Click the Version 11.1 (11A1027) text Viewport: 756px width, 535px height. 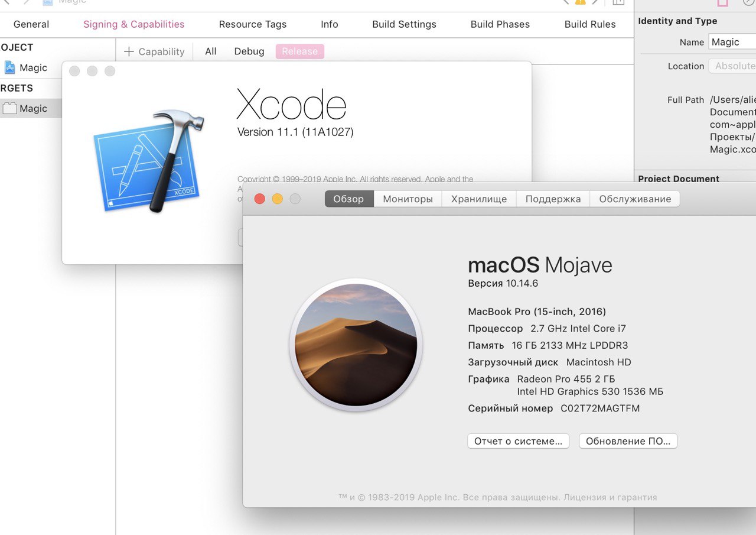295,132
